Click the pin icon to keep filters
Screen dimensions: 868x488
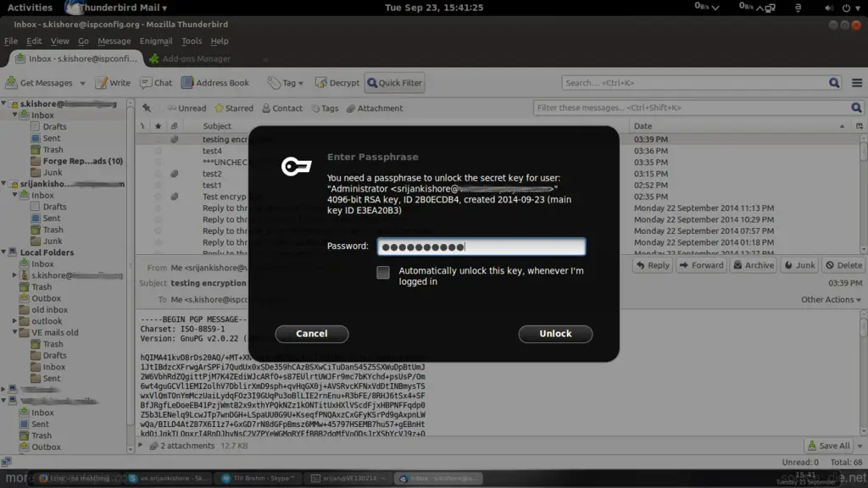[x=147, y=108]
